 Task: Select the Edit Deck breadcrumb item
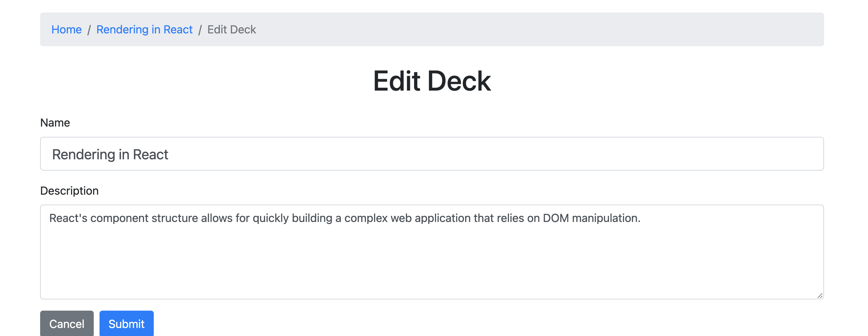coord(231,30)
